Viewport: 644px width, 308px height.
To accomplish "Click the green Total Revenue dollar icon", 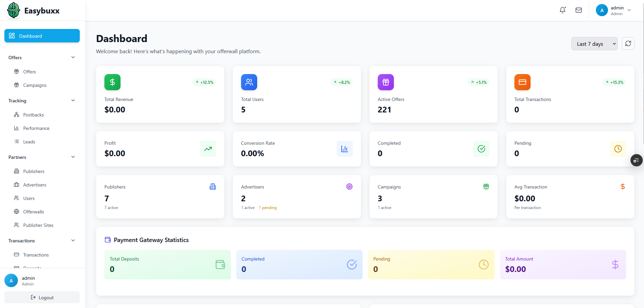I will 112,82.
